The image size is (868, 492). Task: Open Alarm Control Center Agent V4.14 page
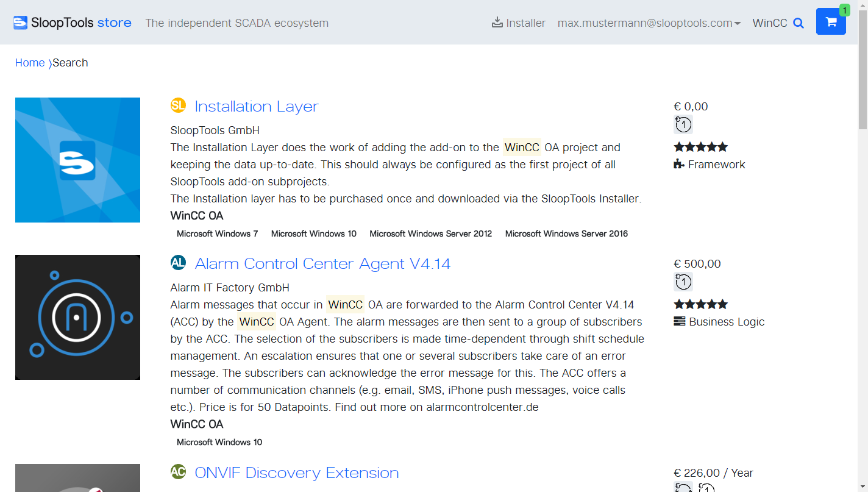tap(322, 263)
